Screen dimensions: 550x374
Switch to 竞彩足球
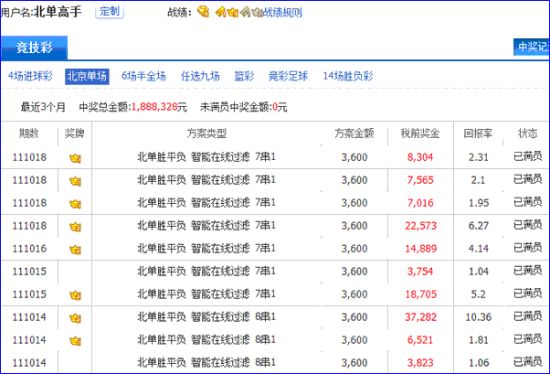tap(288, 76)
